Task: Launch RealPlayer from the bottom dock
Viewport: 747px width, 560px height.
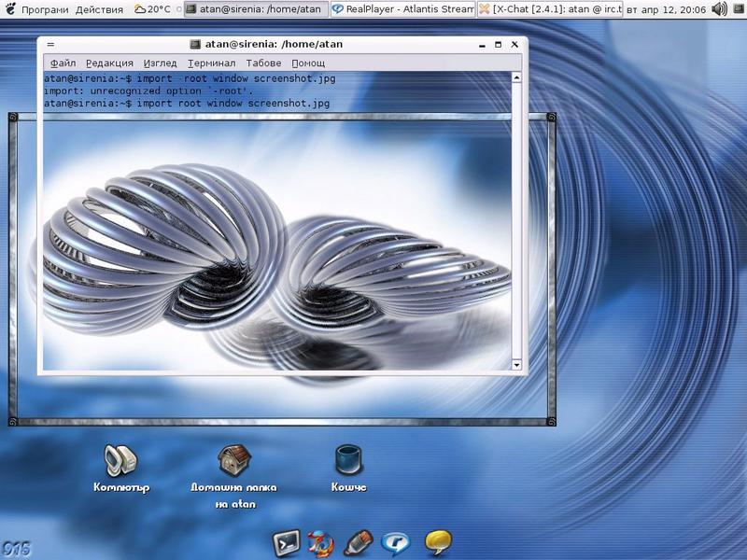Action: click(x=397, y=541)
